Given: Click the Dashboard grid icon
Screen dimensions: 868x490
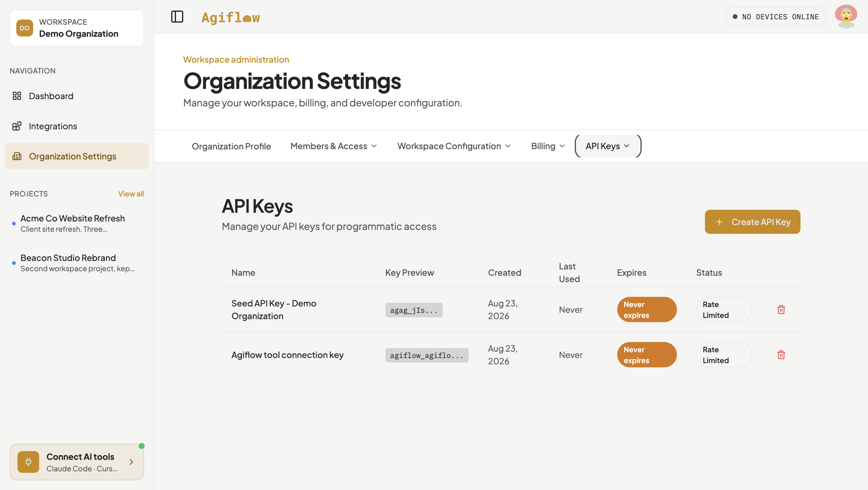Looking at the screenshot, I should pyautogui.click(x=17, y=96).
